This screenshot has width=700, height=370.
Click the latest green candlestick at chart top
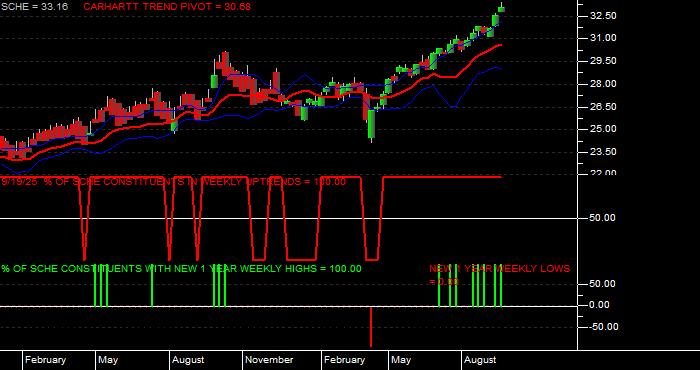(501, 9)
